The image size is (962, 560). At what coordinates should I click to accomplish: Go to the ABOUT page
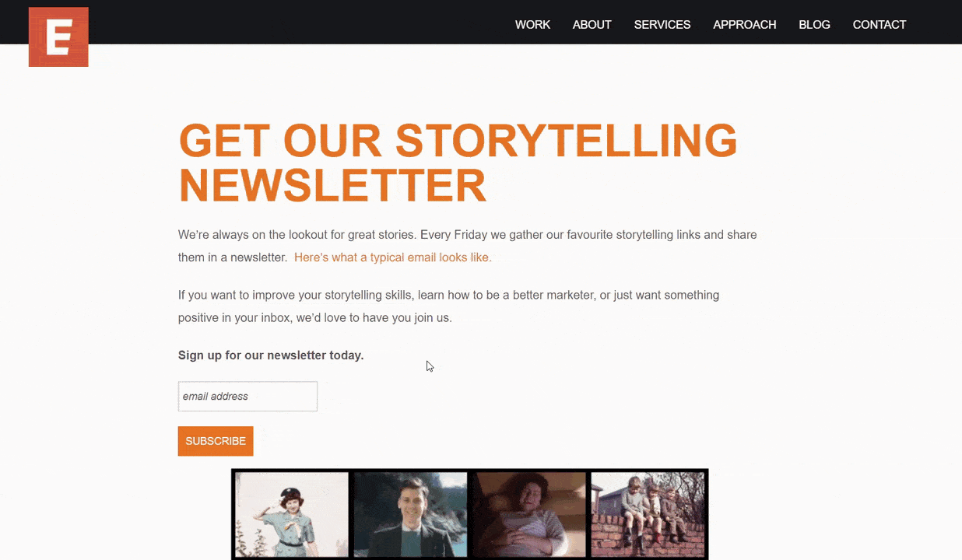(x=592, y=25)
